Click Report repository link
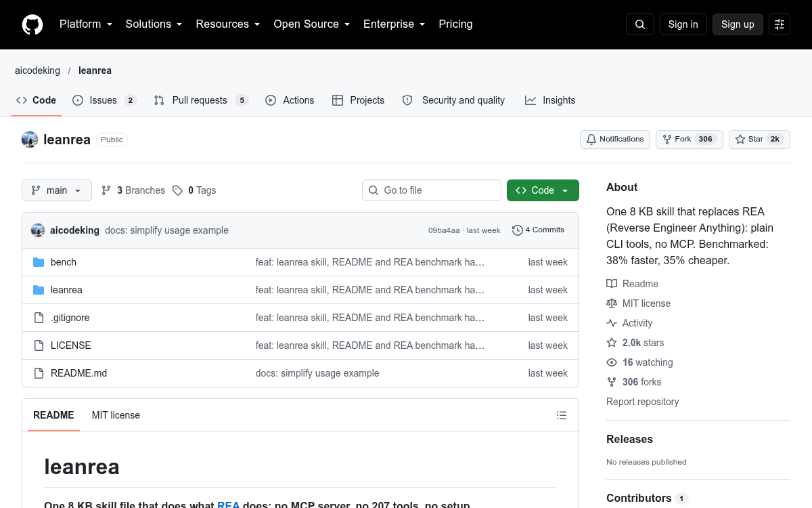Image resolution: width=812 pixels, height=508 pixels. click(642, 402)
